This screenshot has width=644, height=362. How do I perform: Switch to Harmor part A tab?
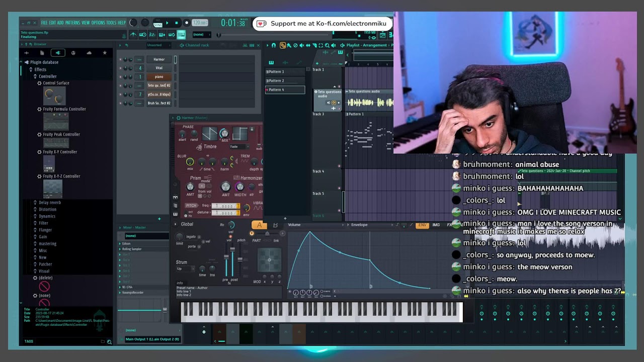pos(259,225)
